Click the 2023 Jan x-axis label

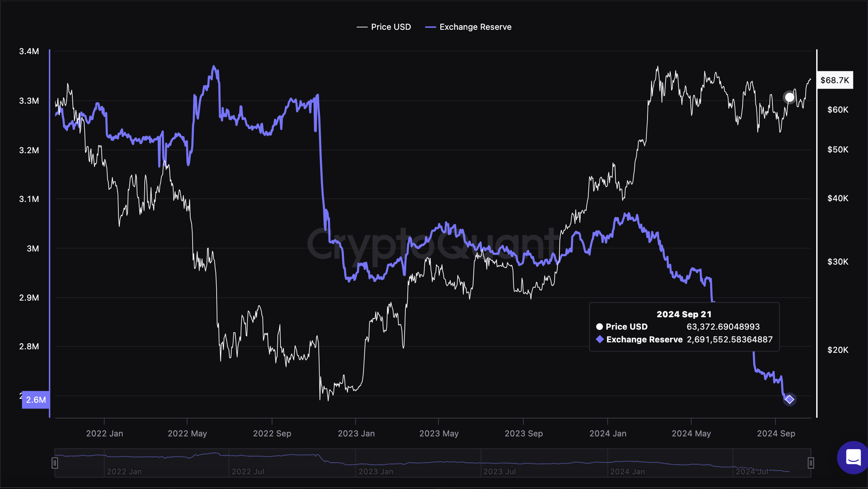356,433
